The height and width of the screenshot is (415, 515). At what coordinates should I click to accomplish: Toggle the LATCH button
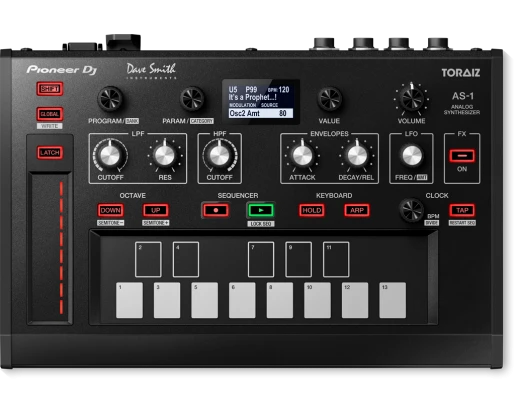pos(50,153)
